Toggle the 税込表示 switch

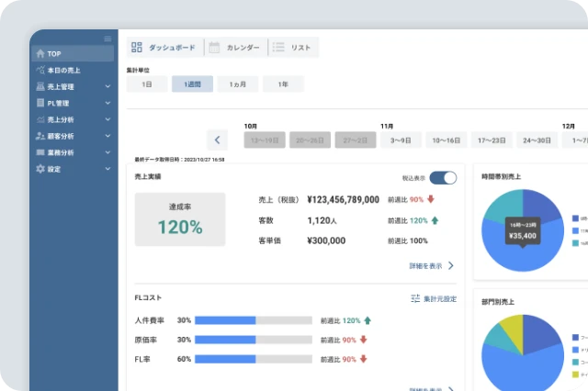point(443,178)
